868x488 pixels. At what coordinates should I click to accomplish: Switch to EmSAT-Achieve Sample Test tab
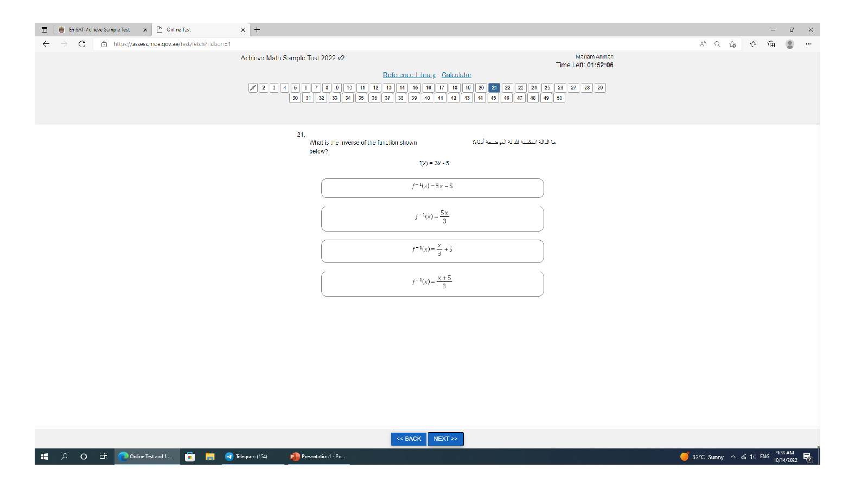coord(100,30)
